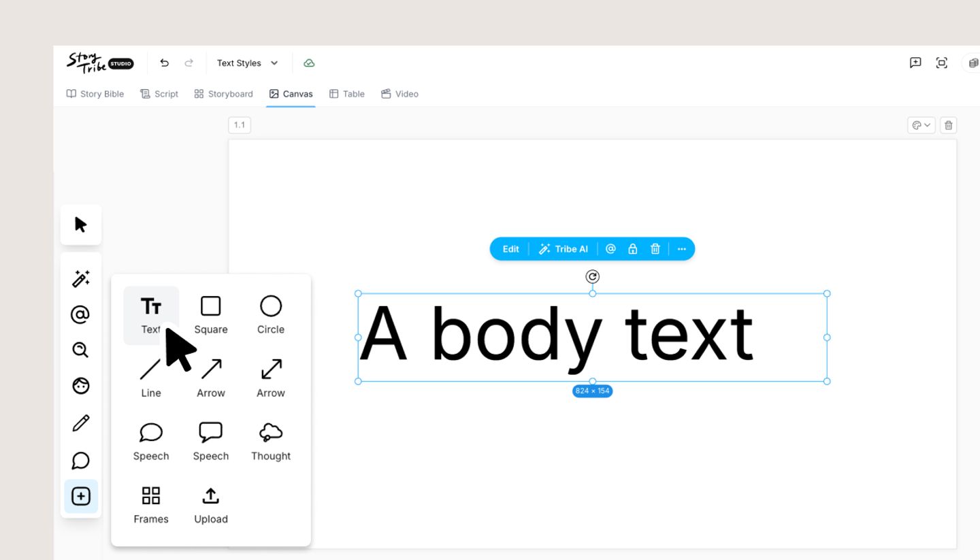Open the three-dot more options menu
Viewport: 980px width, 560px height.
(682, 249)
